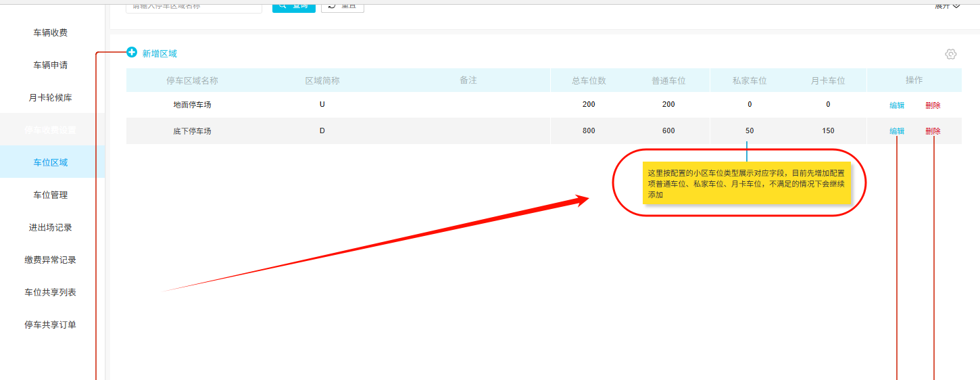Go to 车位共享列表 page
The image size is (980, 380).
51,292
